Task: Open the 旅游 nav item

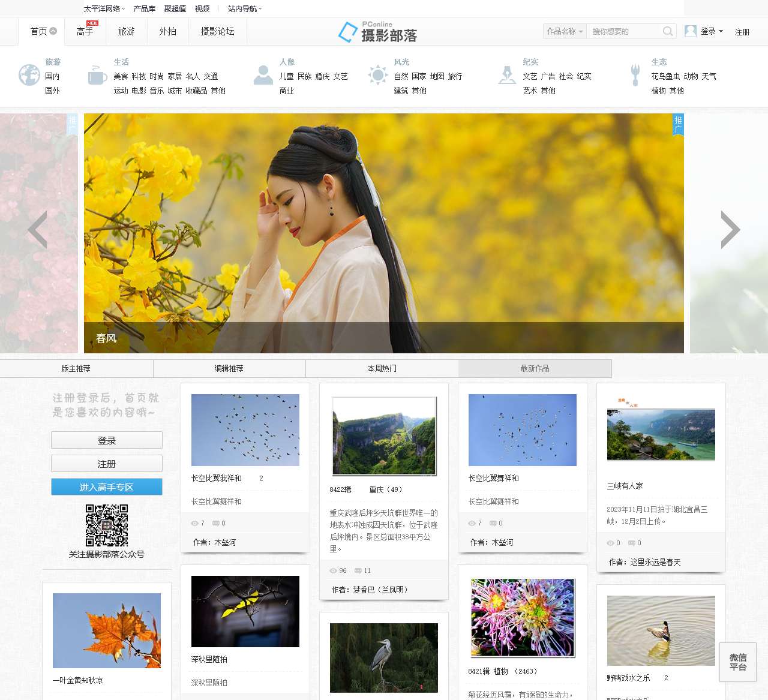Action: pos(127,31)
